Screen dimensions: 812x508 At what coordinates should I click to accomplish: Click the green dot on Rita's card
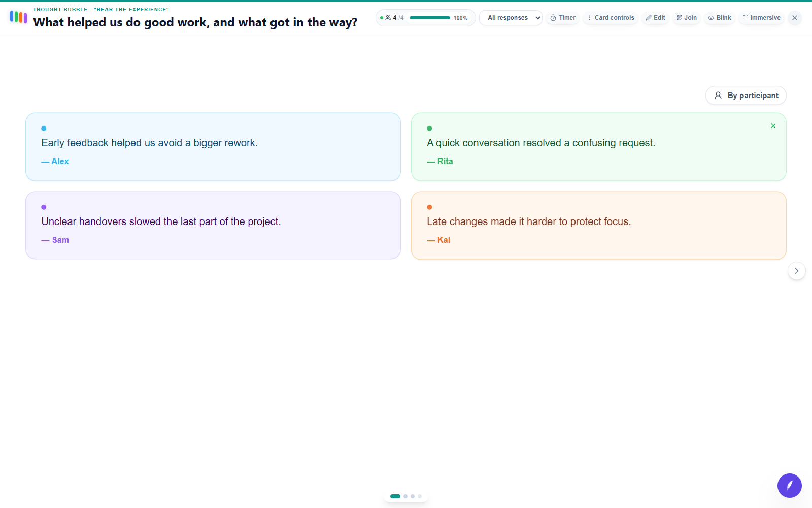click(x=429, y=129)
